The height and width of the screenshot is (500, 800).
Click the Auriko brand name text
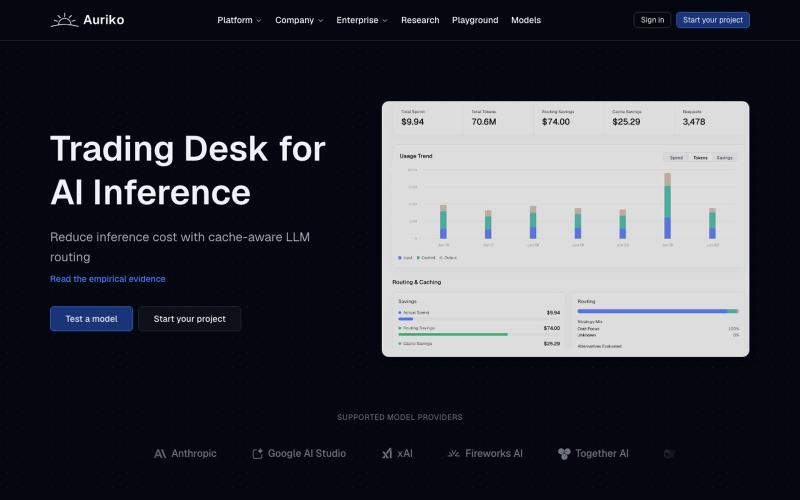pos(104,20)
